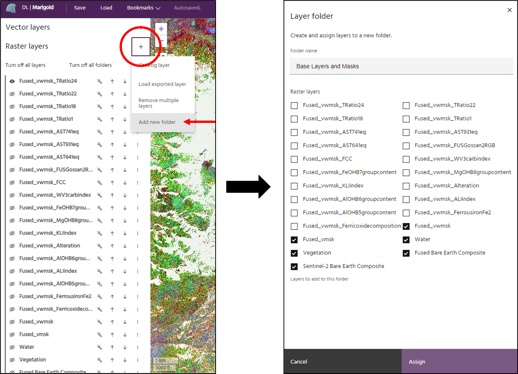
Task: Open more options for Fused_vwmsk_Alteration
Action: pos(137,246)
